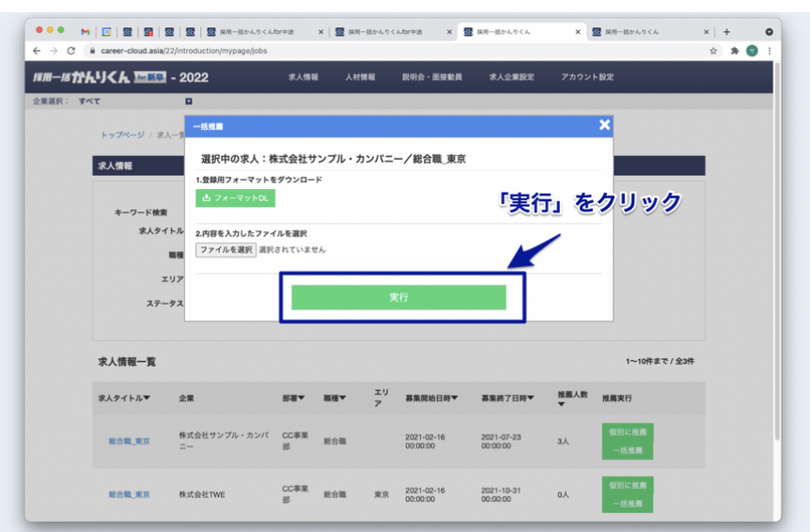Screen dimensions: 810x532
Task: Click ファイルを選択 file chooser button
Action: [x=226, y=249]
